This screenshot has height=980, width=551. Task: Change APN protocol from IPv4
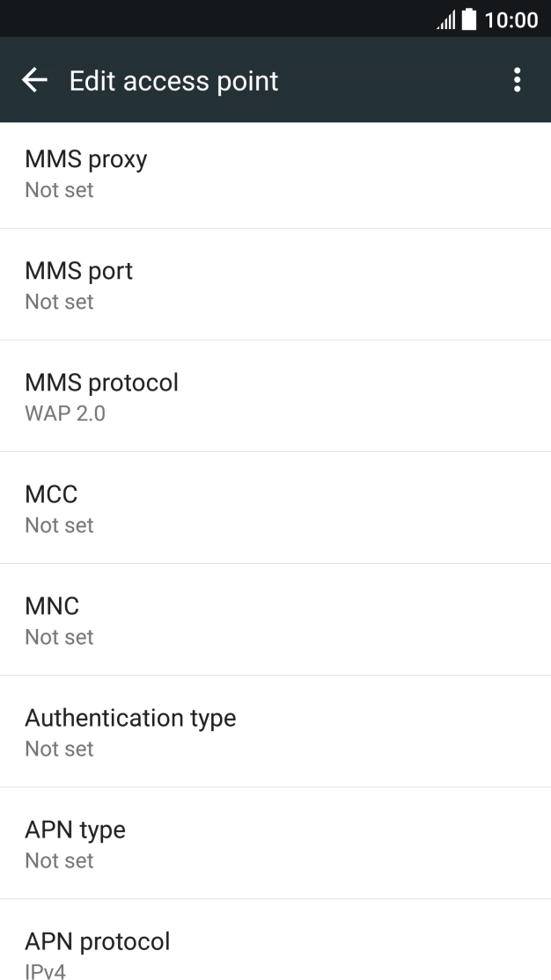[x=275, y=954]
